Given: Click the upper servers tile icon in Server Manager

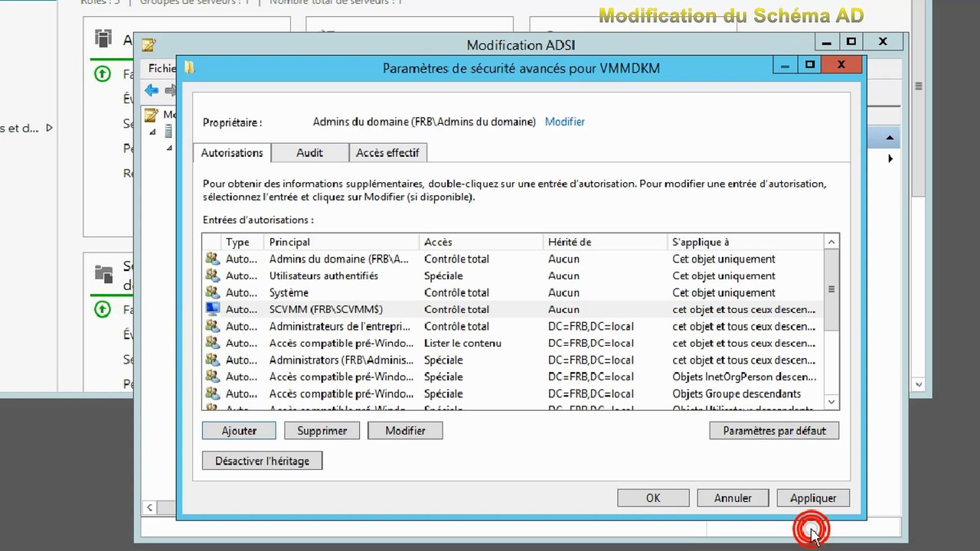Looking at the screenshot, I should [103, 38].
